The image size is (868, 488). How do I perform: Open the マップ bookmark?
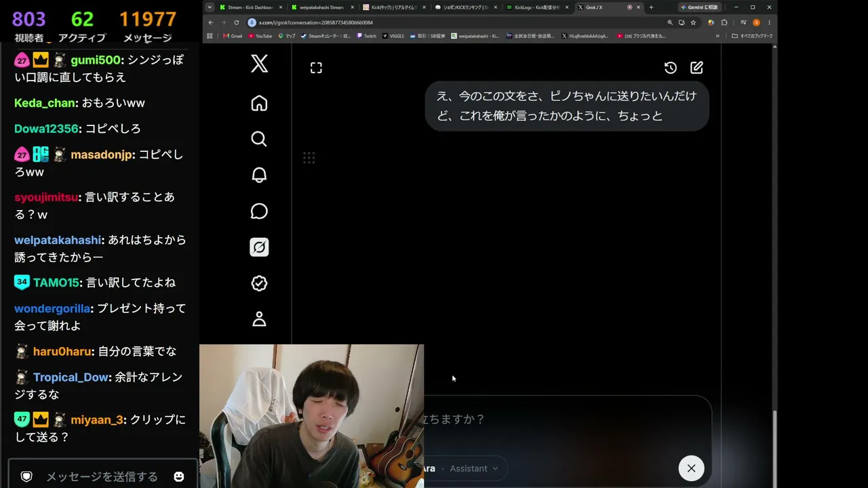pyautogui.click(x=287, y=36)
